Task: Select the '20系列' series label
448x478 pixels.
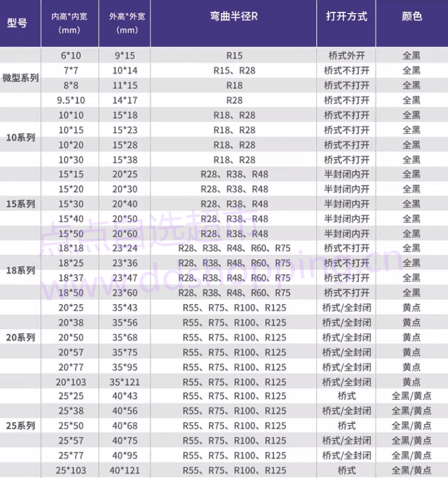Action: click(20, 338)
